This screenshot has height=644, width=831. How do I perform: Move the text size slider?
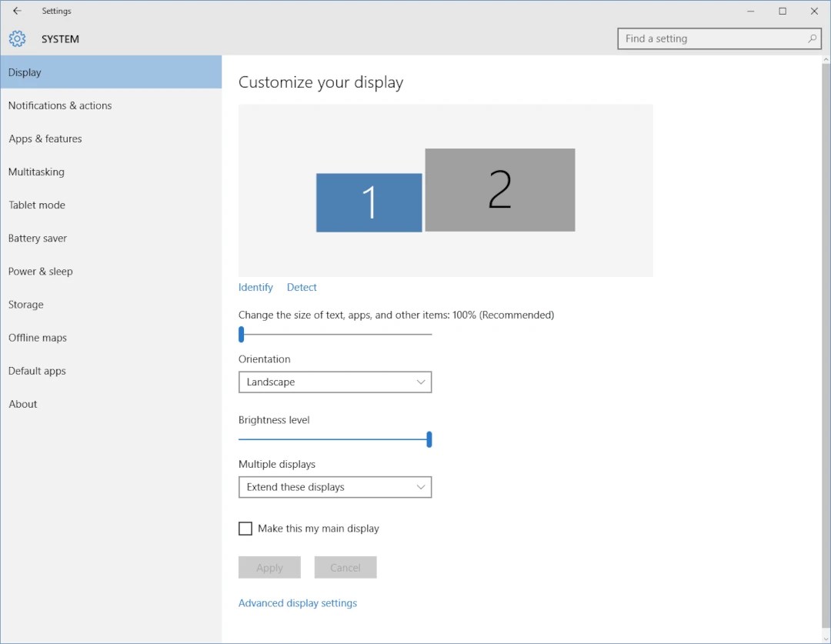[x=241, y=334]
